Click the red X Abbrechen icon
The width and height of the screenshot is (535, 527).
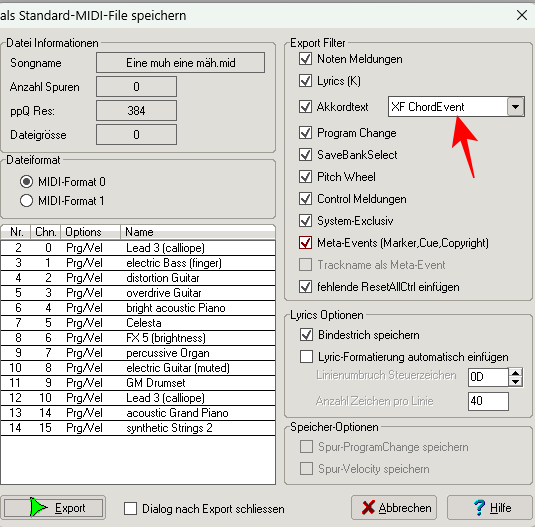368,508
